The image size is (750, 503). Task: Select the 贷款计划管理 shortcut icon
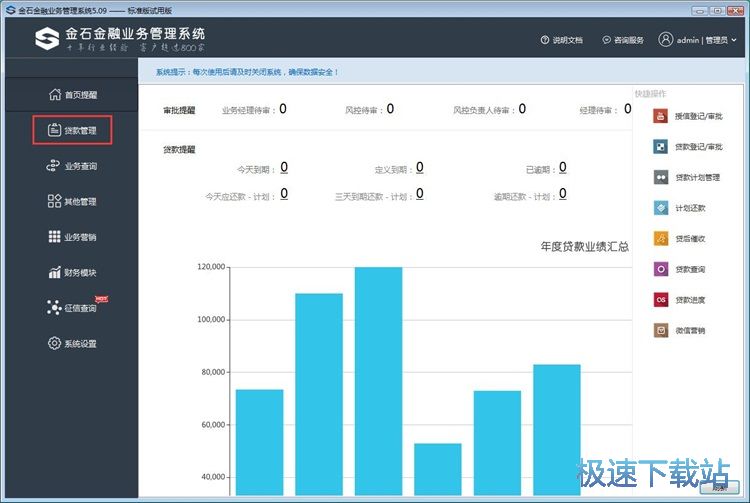[661, 177]
